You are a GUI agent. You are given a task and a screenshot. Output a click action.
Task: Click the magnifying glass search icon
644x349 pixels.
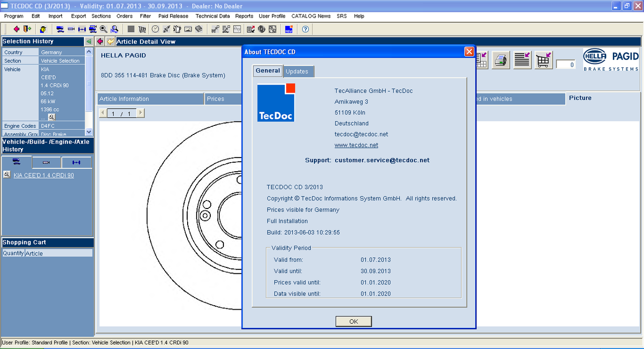104,29
